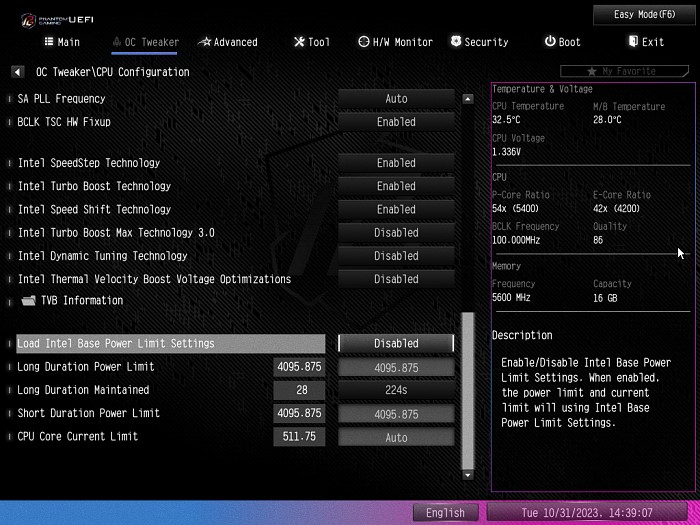Screen dimensions: 700x525
Task: Select the Intel Dynamic Tuning Technology label
Action: tap(102, 256)
